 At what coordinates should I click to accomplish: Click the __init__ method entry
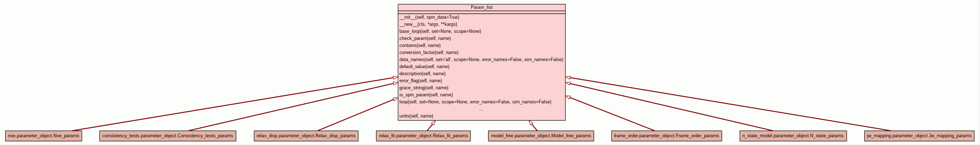[x=429, y=17]
